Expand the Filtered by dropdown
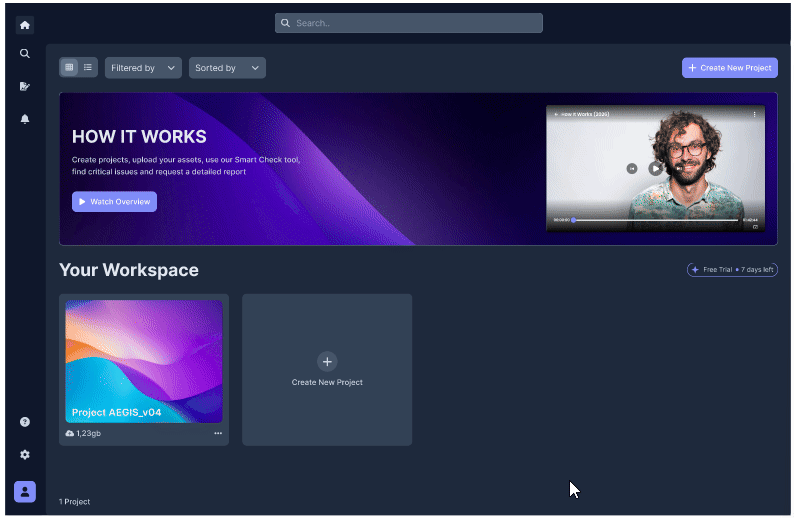The height and width of the screenshot is (518, 794). (x=143, y=68)
